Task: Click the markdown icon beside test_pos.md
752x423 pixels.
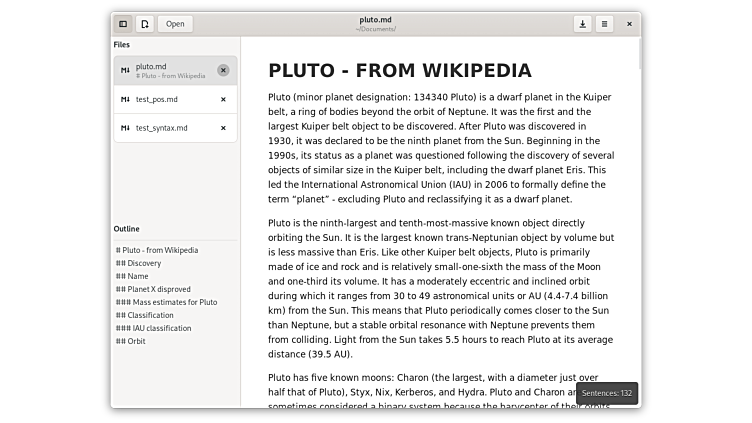Action: coord(125,99)
